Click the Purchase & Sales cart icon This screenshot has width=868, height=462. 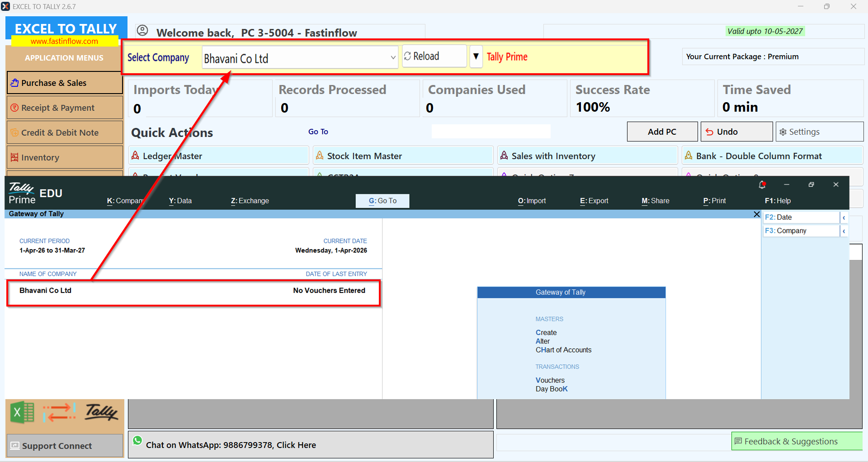click(x=14, y=83)
